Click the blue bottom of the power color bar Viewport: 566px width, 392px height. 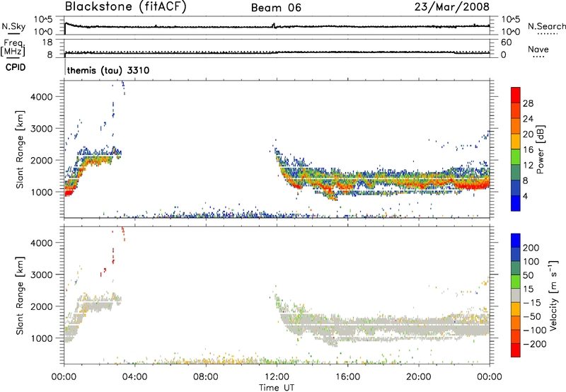click(x=516, y=203)
